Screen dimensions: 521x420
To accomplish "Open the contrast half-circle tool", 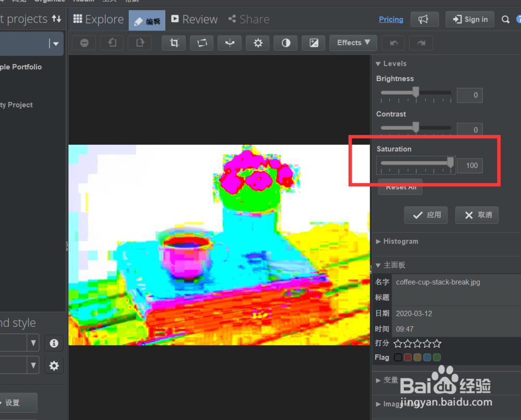I will (286, 43).
